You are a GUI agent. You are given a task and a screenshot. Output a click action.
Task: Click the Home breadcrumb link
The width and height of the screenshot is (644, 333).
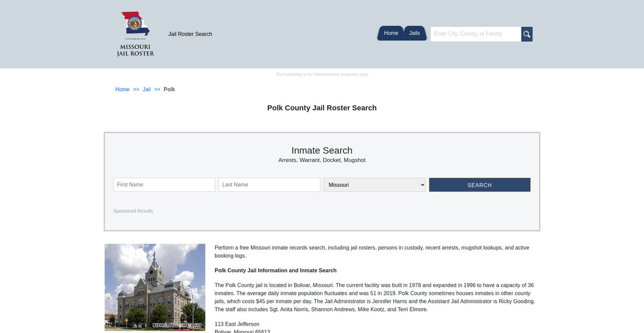click(122, 89)
